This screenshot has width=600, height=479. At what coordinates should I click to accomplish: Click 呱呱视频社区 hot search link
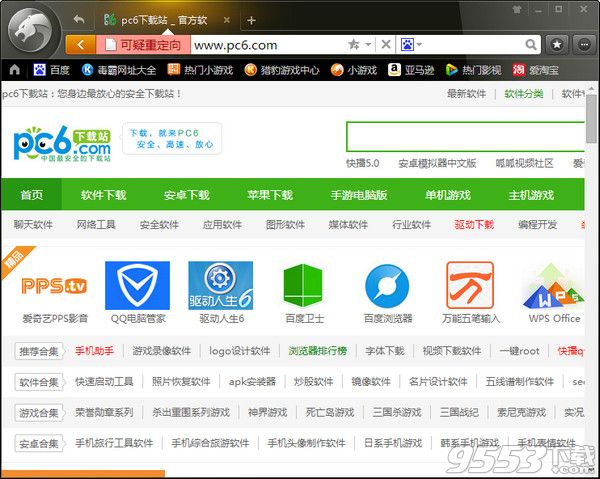click(x=524, y=163)
